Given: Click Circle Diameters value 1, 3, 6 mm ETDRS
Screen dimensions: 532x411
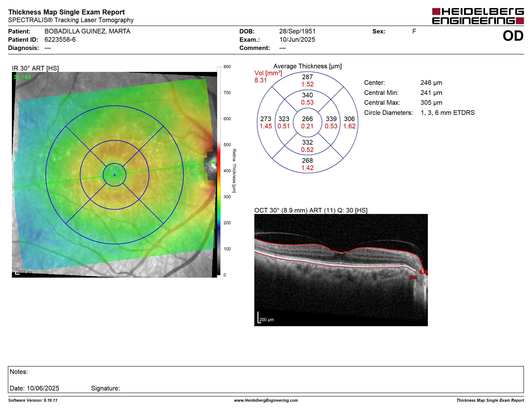Looking at the screenshot, I should click(448, 112).
